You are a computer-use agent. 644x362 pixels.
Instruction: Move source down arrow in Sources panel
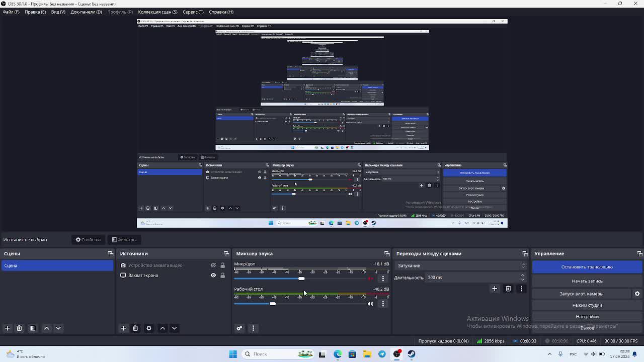(x=174, y=328)
